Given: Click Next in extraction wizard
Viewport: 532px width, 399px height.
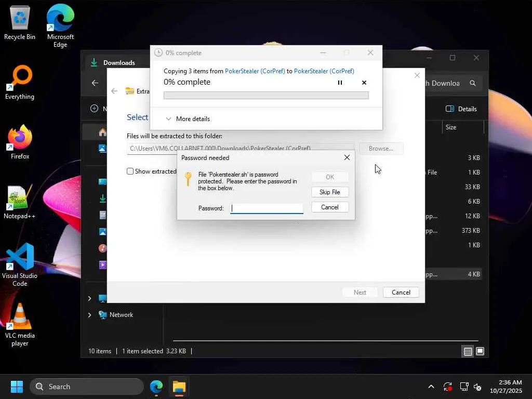Looking at the screenshot, I should [x=360, y=292].
